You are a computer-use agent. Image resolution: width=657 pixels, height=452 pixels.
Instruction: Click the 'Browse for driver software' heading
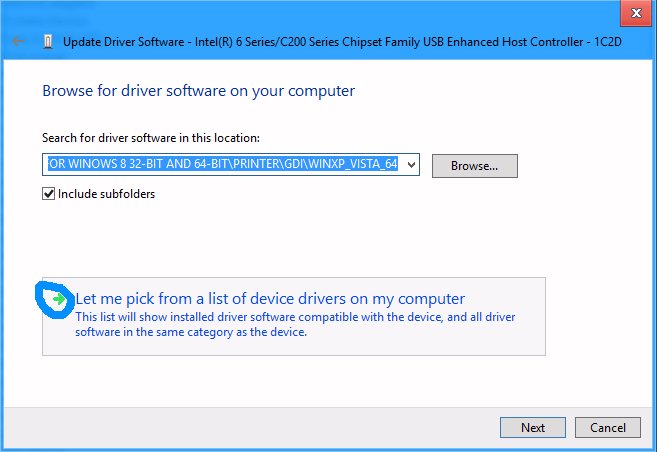[198, 91]
